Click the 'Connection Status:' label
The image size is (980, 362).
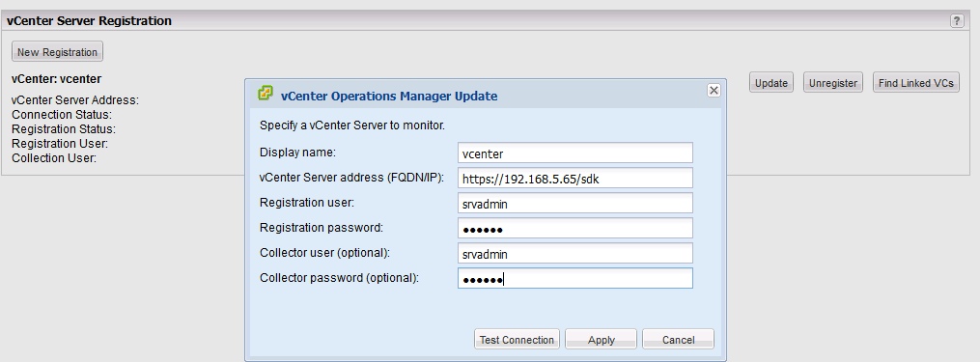pyautogui.click(x=61, y=115)
